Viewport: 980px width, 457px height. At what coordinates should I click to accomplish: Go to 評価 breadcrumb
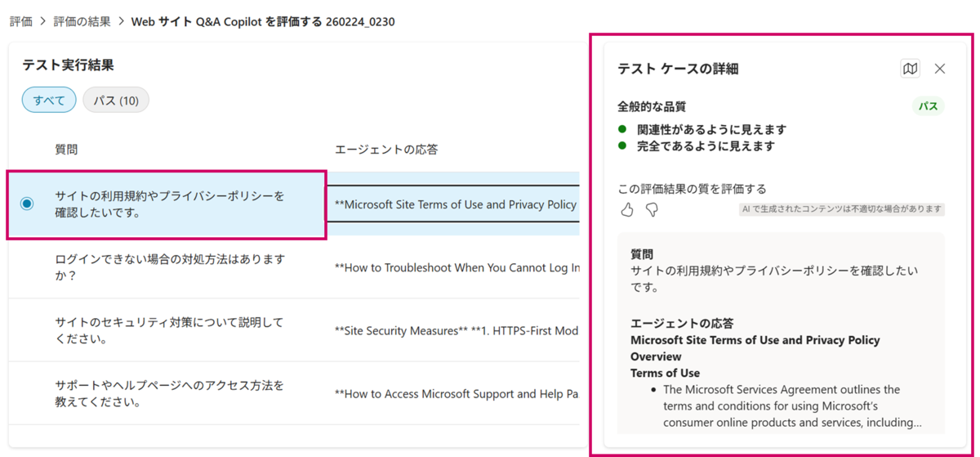tap(21, 22)
